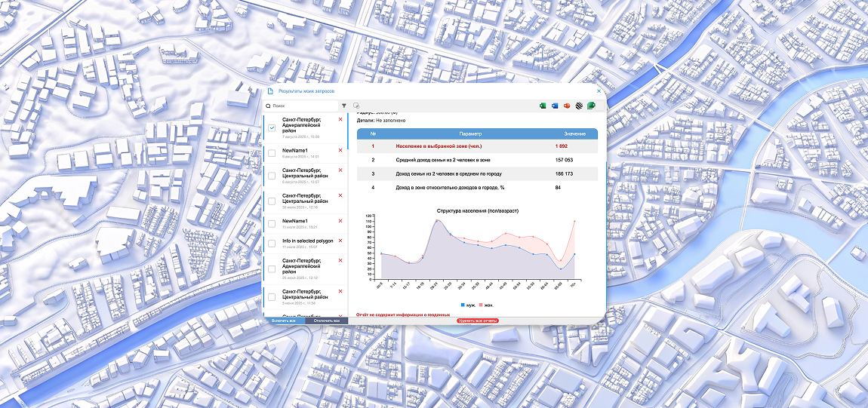Click the green icon right of globe
The image size is (868, 408).
click(x=592, y=106)
